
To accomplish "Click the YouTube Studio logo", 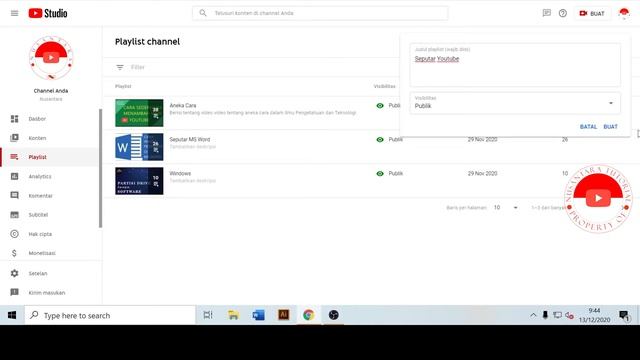I will coord(48,13).
